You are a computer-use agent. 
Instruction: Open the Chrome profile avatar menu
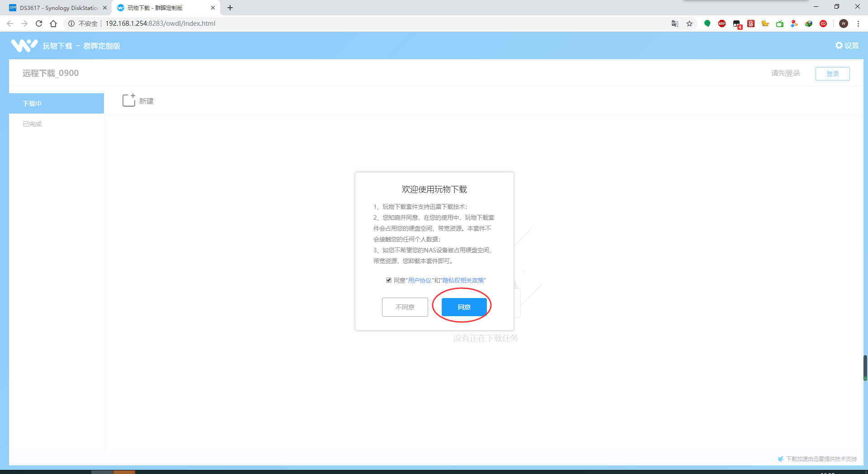(x=843, y=24)
